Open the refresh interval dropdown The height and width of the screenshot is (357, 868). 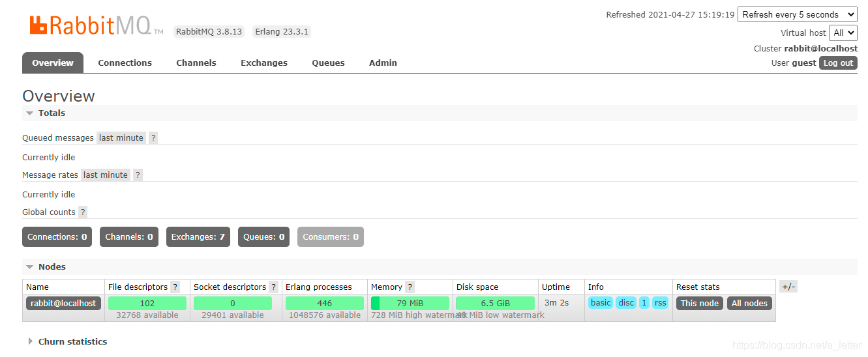pos(797,14)
